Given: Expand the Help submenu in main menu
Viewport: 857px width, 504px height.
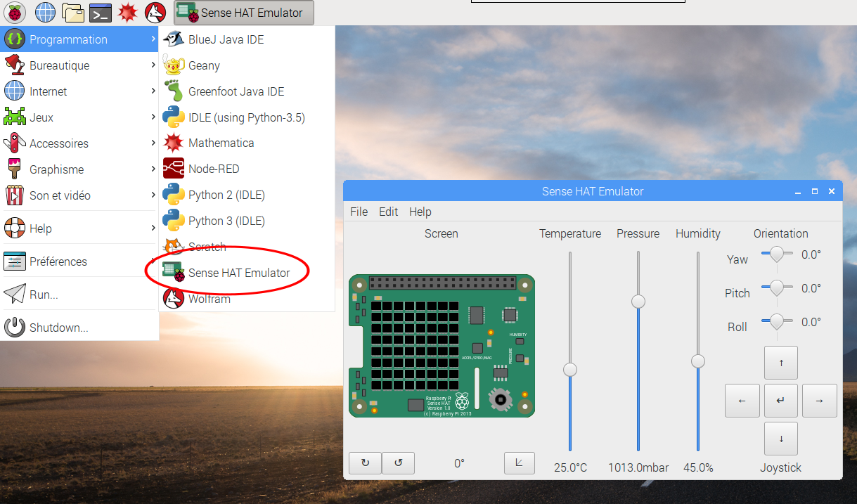Looking at the screenshot, I should [x=79, y=228].
